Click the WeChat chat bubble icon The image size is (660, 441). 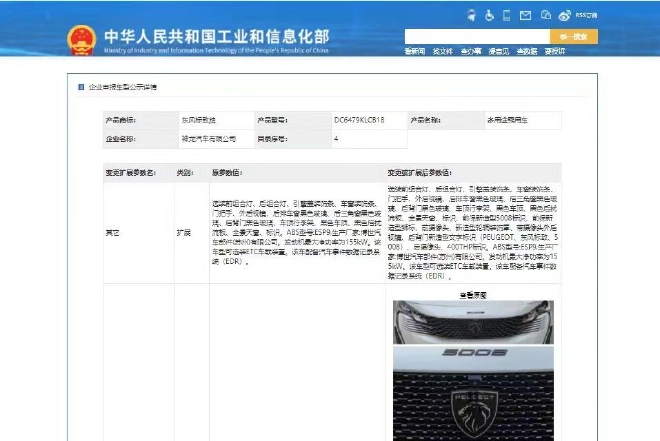[x=546, y=15]
